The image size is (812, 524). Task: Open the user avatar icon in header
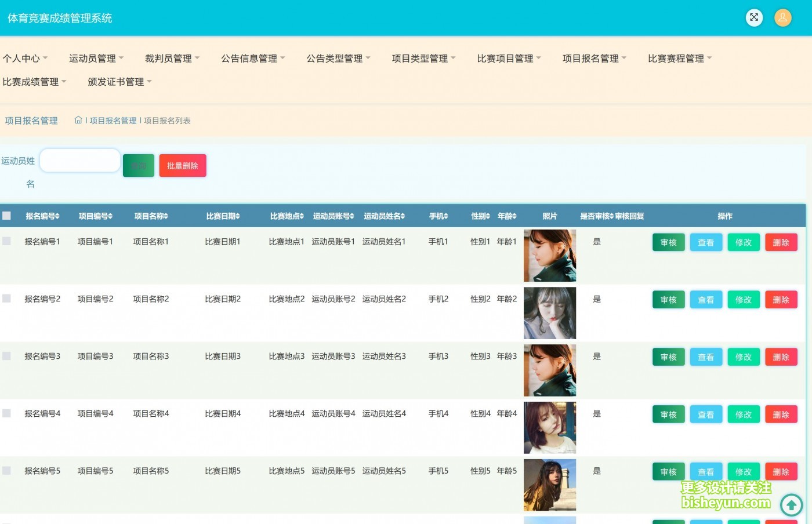click(x=783, y=17)
